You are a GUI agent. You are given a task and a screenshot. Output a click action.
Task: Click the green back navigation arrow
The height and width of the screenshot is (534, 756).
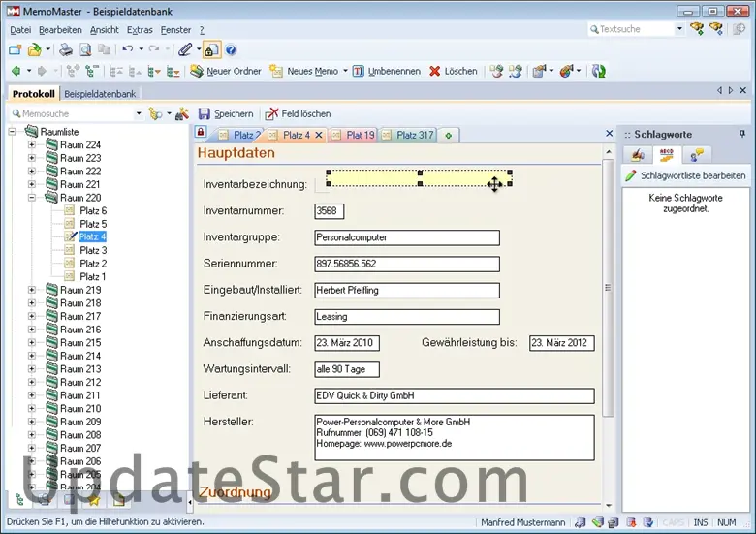click(16, 72)
